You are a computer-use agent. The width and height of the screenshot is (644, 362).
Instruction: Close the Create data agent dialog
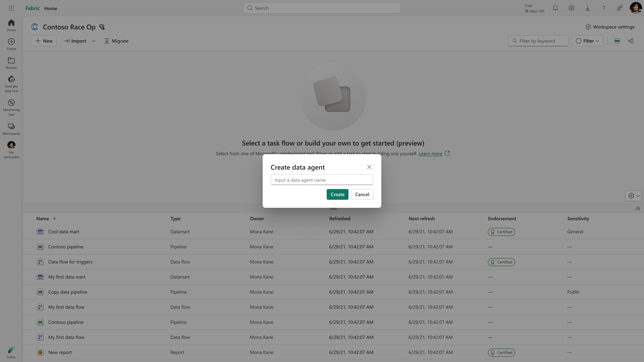(369, 167)
